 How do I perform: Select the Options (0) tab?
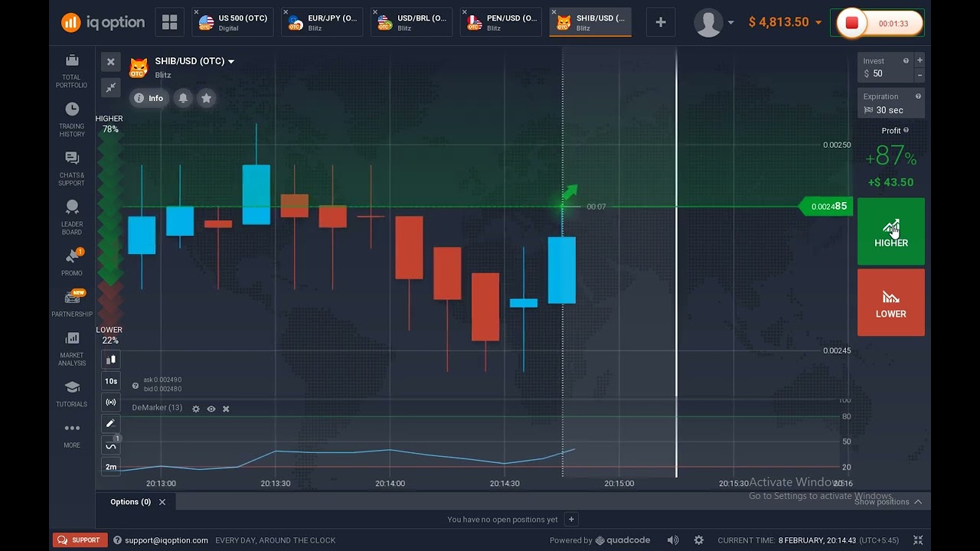tap(130, 502)
